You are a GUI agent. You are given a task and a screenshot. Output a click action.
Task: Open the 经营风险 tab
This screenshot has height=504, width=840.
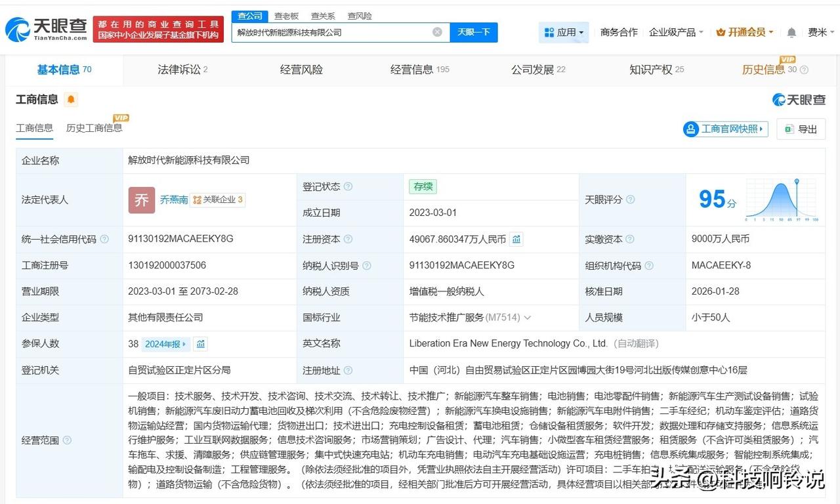[x=301, y=70]
